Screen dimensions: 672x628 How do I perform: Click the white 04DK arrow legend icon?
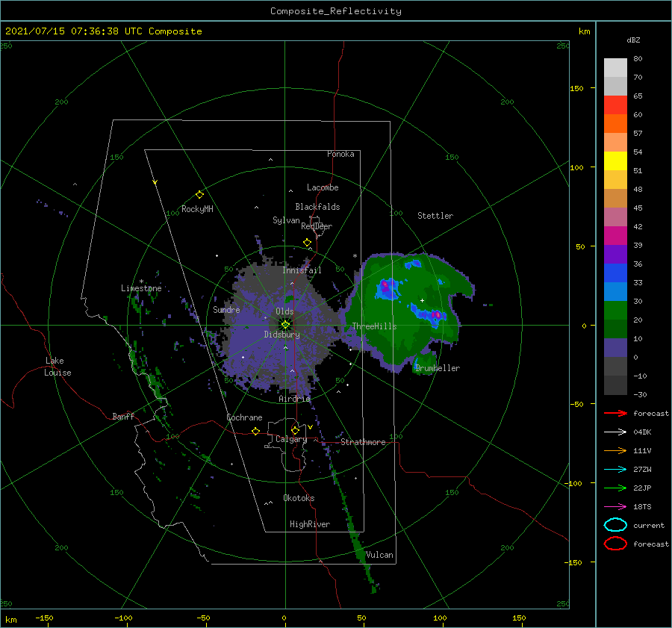615,432
